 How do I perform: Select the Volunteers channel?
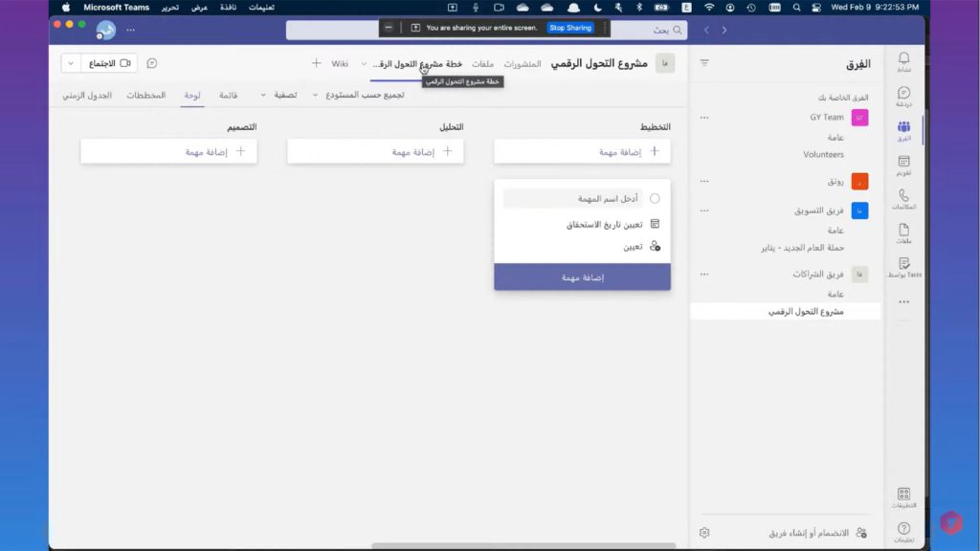(x=823, y=154)
